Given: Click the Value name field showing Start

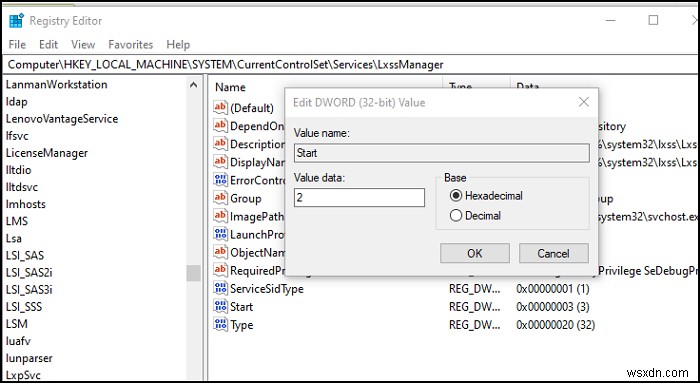Looking at the screenshot, I should [x=442, y=153].
